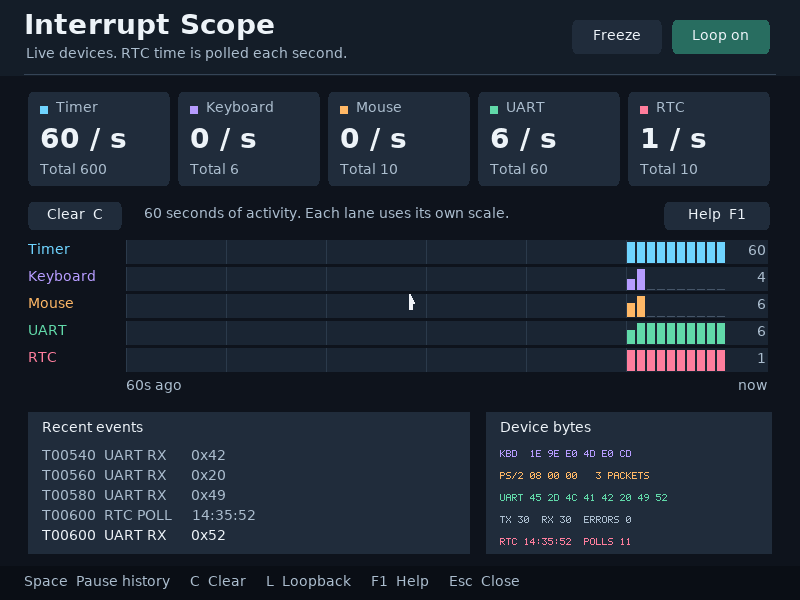Click the RTC lane label
800x600 pixels.
click(x=42, y=357)
